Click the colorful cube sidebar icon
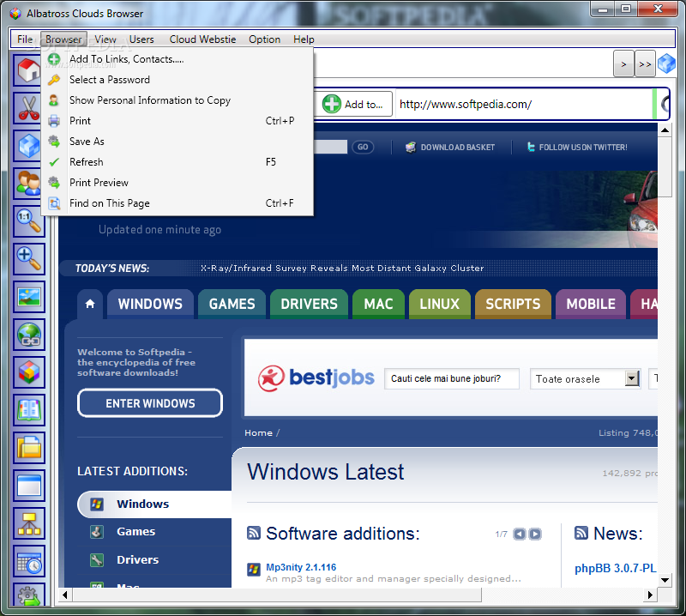 pos(29,372)
